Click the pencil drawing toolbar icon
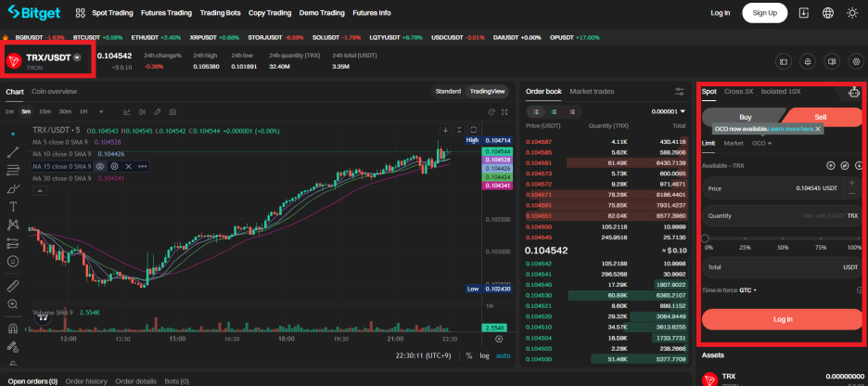This screenshot has height=386, width=868. 158,112
